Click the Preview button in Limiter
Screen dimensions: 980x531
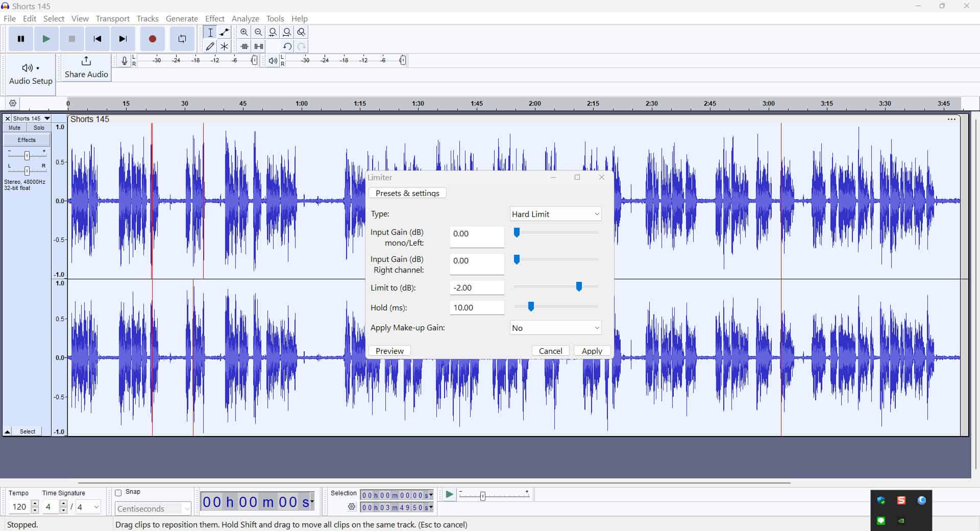coord(389,351)
